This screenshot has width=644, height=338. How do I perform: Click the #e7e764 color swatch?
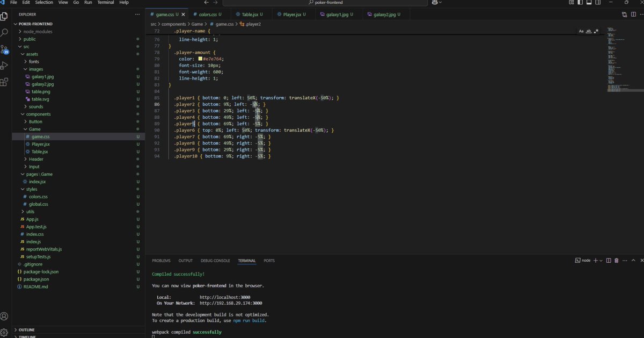tap(200, 59)
